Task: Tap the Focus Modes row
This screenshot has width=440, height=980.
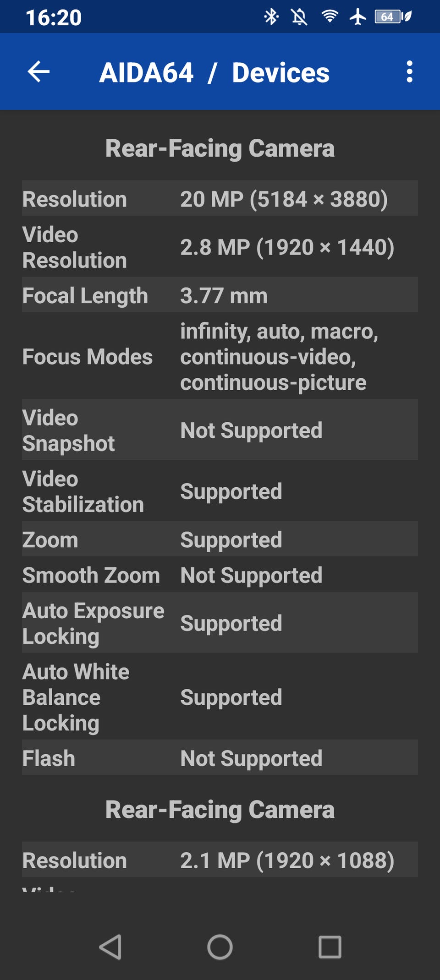Action: (220, 356)
